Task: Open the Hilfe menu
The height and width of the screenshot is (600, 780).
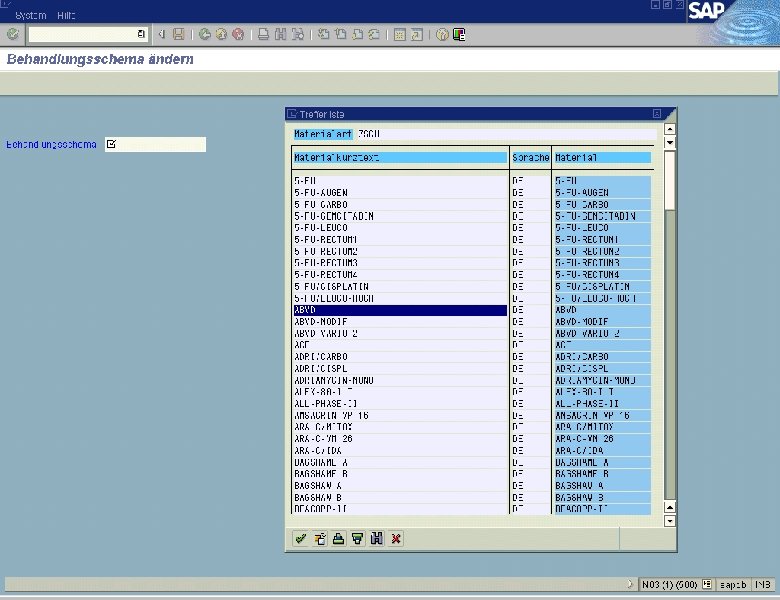Action: 66,15
